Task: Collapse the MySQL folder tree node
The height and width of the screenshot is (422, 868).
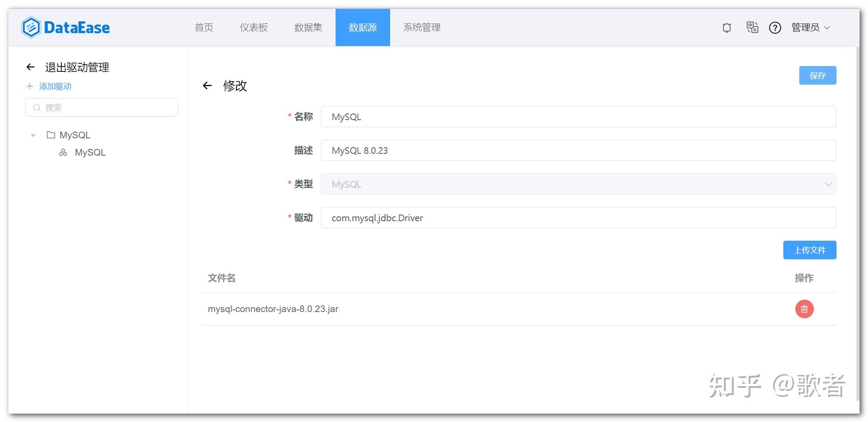Action: click(x=33, y=135)
